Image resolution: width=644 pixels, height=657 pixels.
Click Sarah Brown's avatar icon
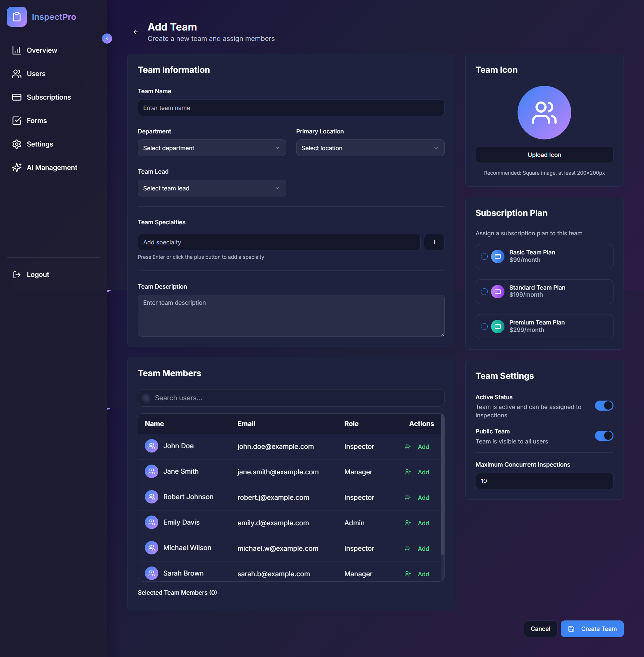pos(152,573)
